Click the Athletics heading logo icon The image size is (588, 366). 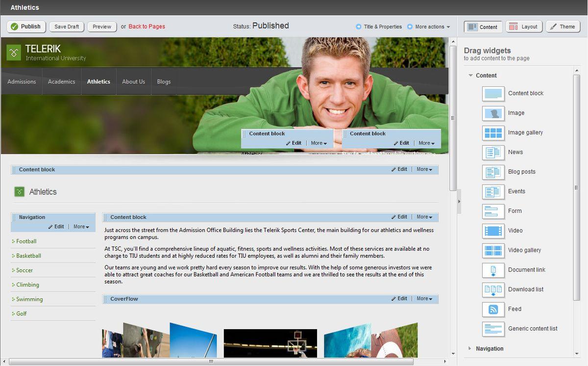pos(19,192)
